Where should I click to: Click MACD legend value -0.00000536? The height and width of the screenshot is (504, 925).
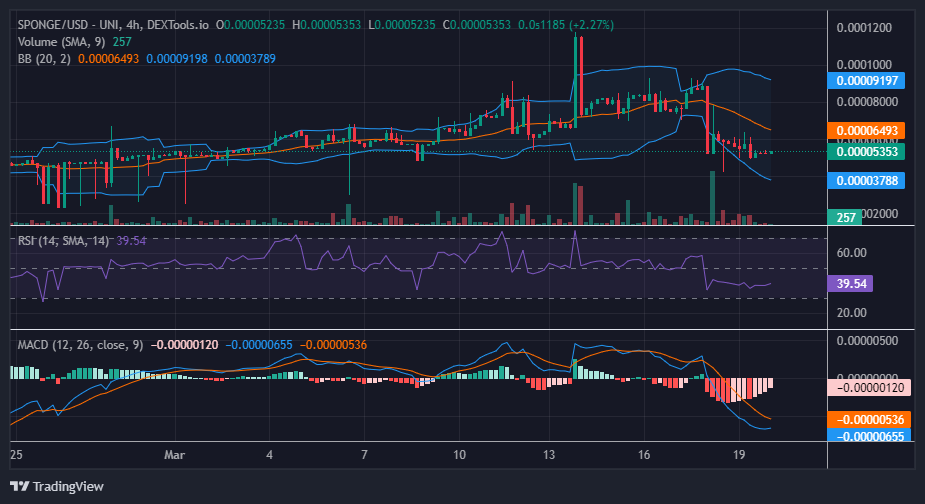(x=333, y=345)
